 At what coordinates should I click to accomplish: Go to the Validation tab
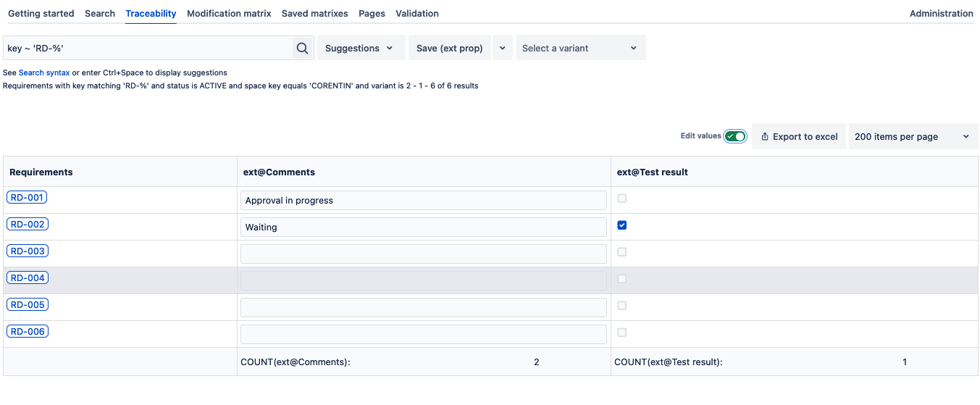coord(417,14)
